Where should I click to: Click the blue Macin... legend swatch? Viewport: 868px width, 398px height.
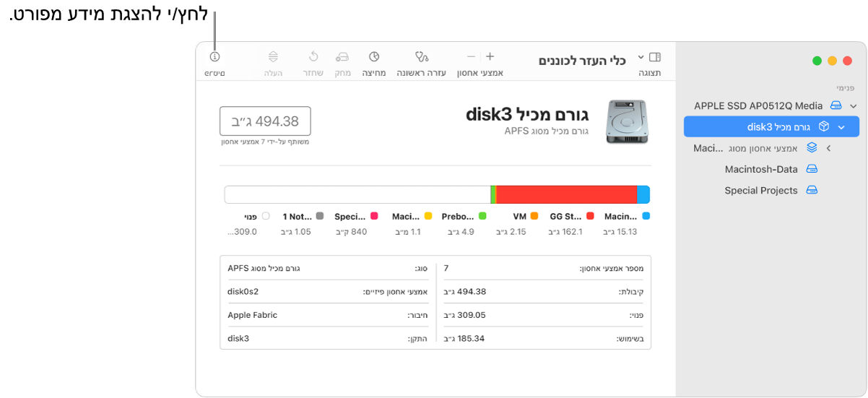coord(646,216)
